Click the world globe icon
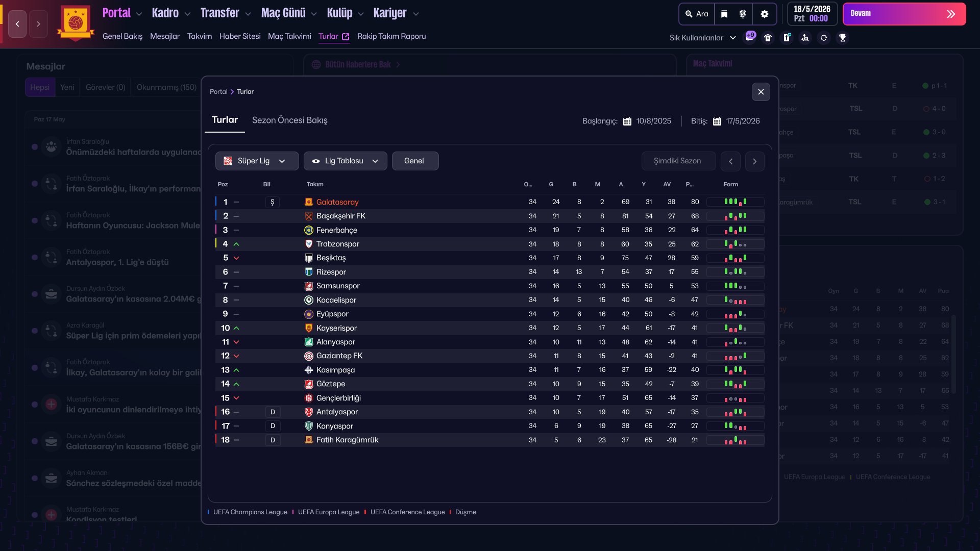Screen dimensions: 980x551 point(743,14)
